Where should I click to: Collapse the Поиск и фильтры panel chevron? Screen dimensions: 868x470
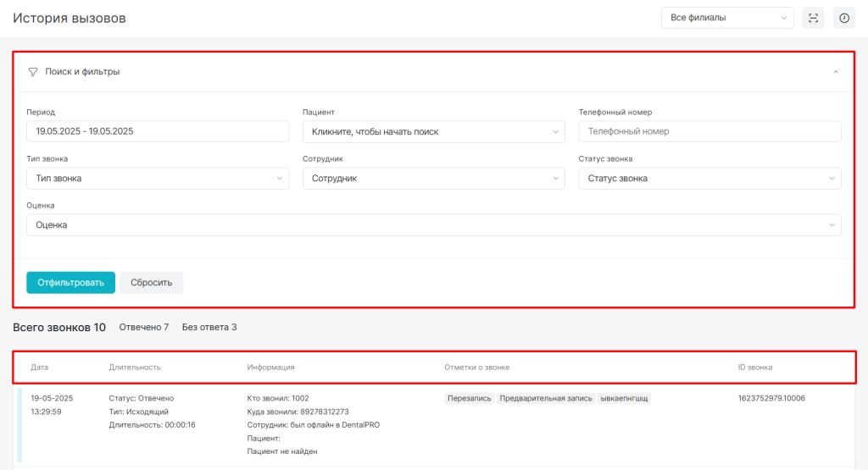[x=836, y=72]
